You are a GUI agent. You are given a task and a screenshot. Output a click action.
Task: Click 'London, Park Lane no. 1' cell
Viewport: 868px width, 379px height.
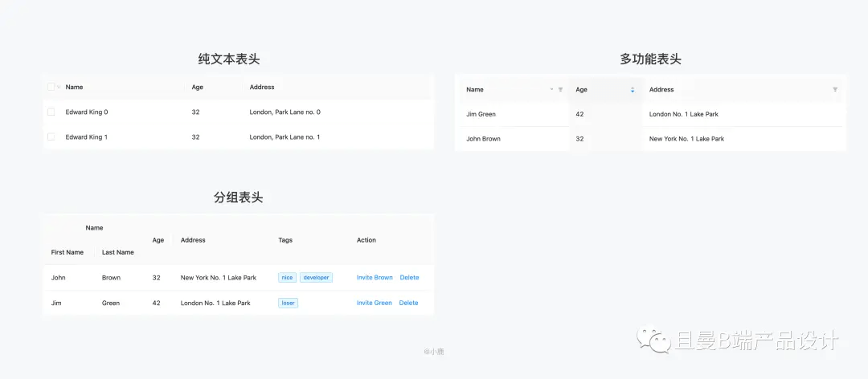[285, 137]
